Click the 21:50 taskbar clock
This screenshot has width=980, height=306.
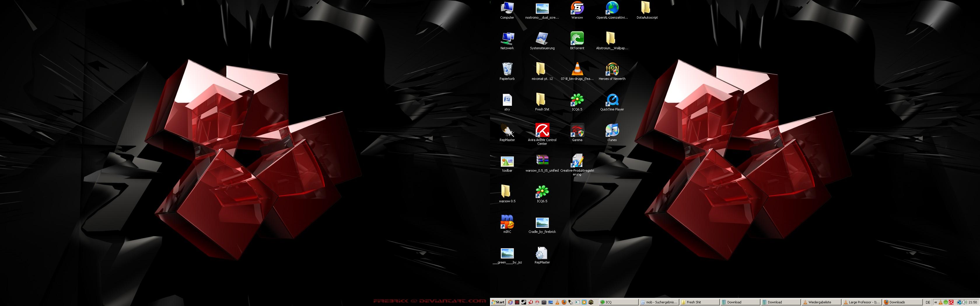click(x=973, y=303)
